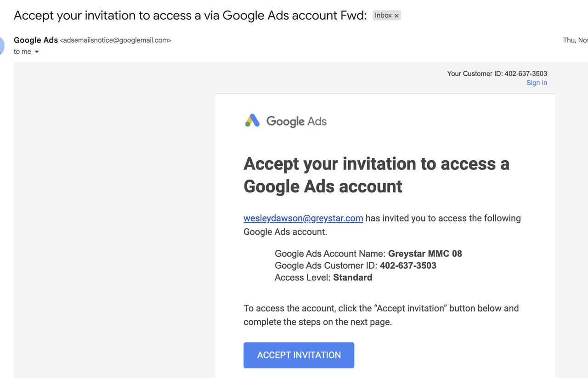Click the 'to me' recipient text

click(22, 52)
